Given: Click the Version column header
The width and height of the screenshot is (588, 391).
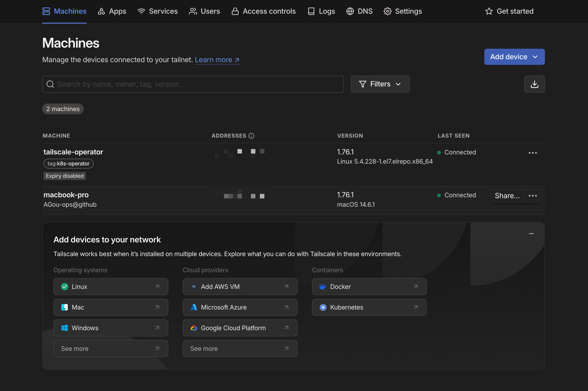Looking at the screenshot, I should point(350,136).
